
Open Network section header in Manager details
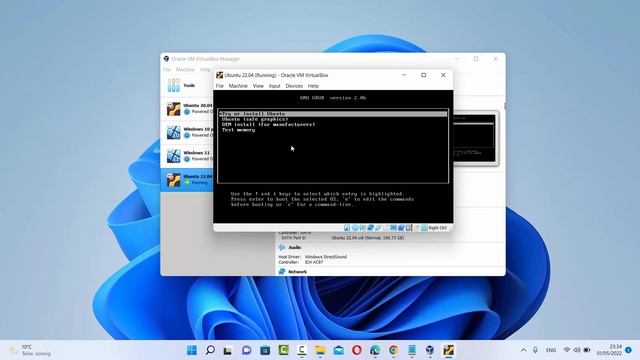(x=298, y=272)
